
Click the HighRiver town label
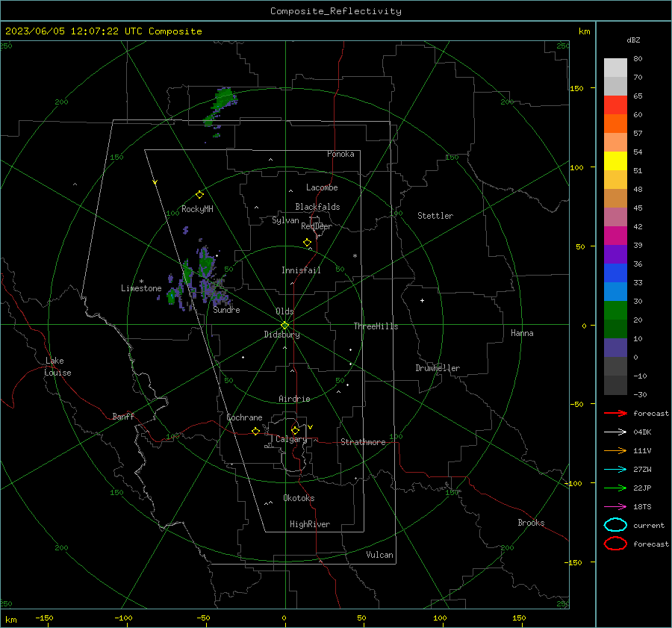(310, 524)
